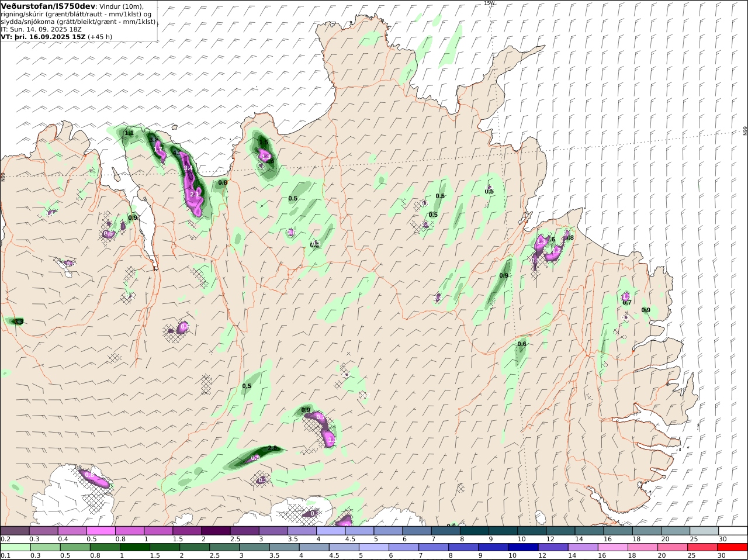Click the '0.4' tick label on the upper legend
This screenshot has height=560, width=748.
pos(63,539)
